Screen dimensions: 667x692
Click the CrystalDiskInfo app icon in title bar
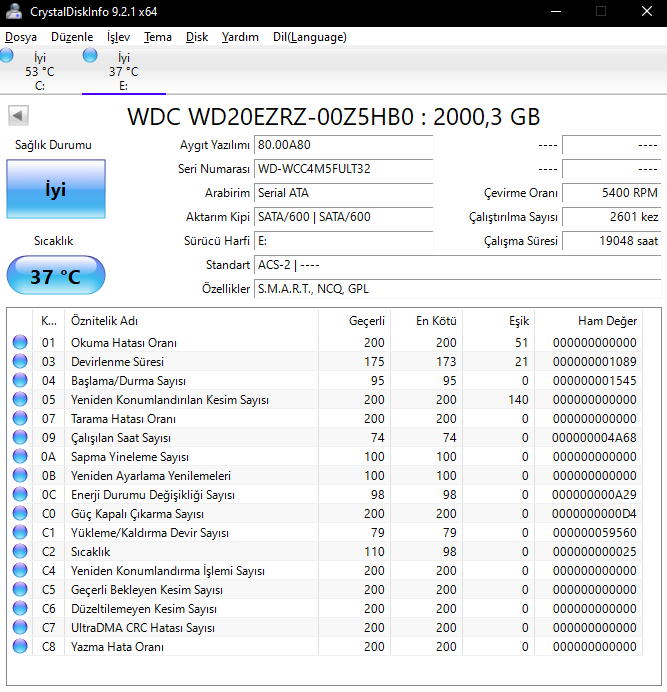13,11
